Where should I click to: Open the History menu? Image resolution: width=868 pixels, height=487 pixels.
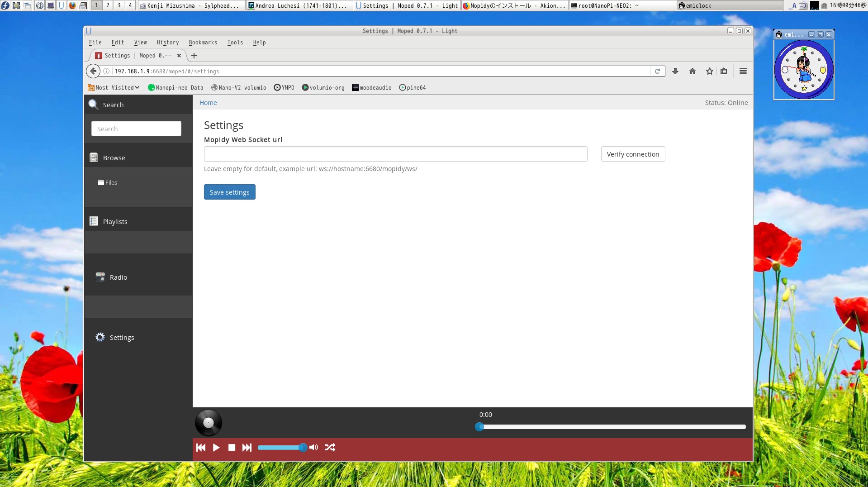pyautogui.click(x=168, y=43)
